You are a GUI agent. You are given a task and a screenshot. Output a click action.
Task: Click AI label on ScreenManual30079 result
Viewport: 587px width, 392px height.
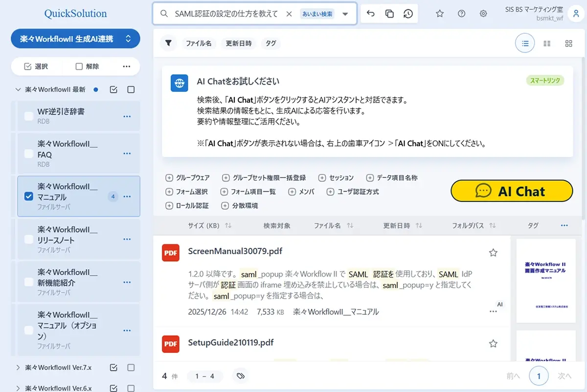(x=500, y=305)
